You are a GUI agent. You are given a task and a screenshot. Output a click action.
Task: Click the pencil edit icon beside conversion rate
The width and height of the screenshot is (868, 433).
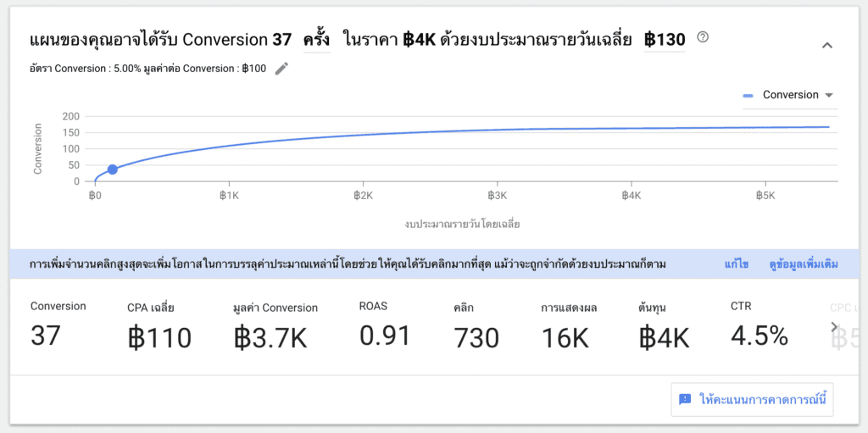[281, 69]
